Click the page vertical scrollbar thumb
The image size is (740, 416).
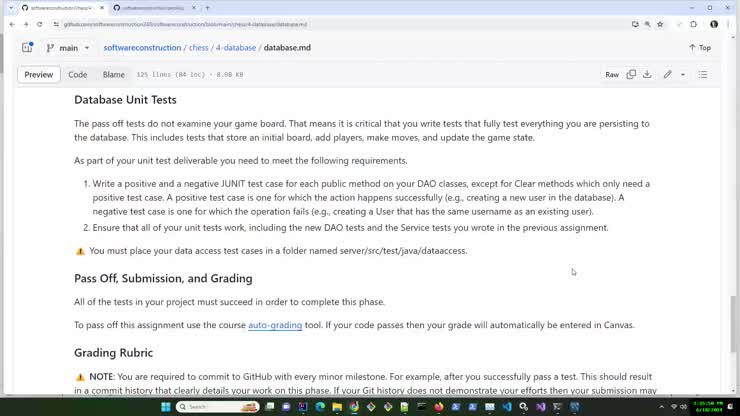click(x=733, y=324)
